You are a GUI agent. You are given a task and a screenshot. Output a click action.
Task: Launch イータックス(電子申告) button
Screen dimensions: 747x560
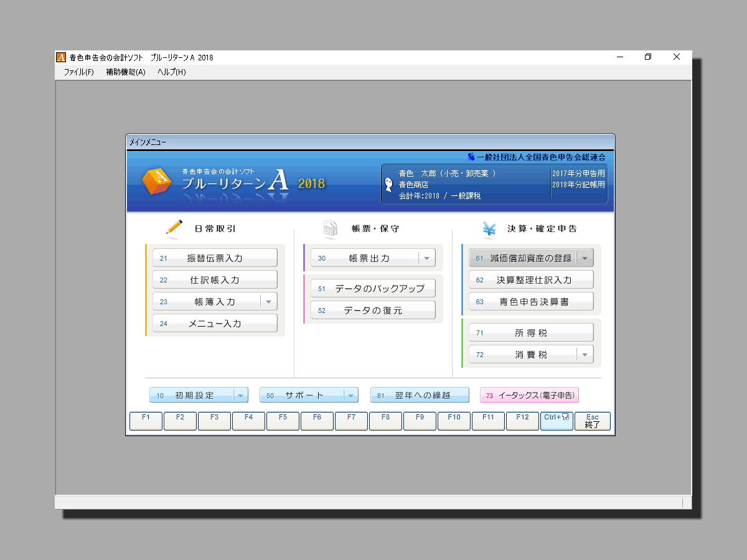pyautogui.click(x=529, y=395)
